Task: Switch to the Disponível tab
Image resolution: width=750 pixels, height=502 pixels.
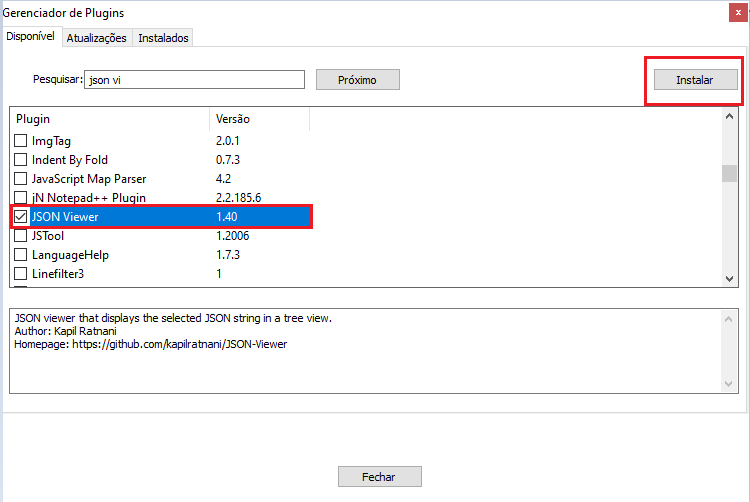Action: (31, 36)
